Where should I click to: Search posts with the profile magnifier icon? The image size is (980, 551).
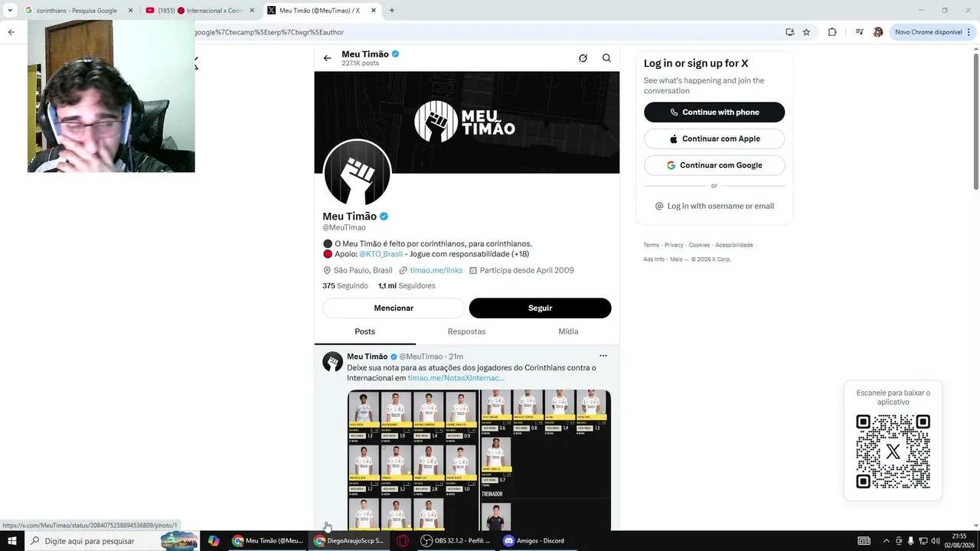click(606, 58)
